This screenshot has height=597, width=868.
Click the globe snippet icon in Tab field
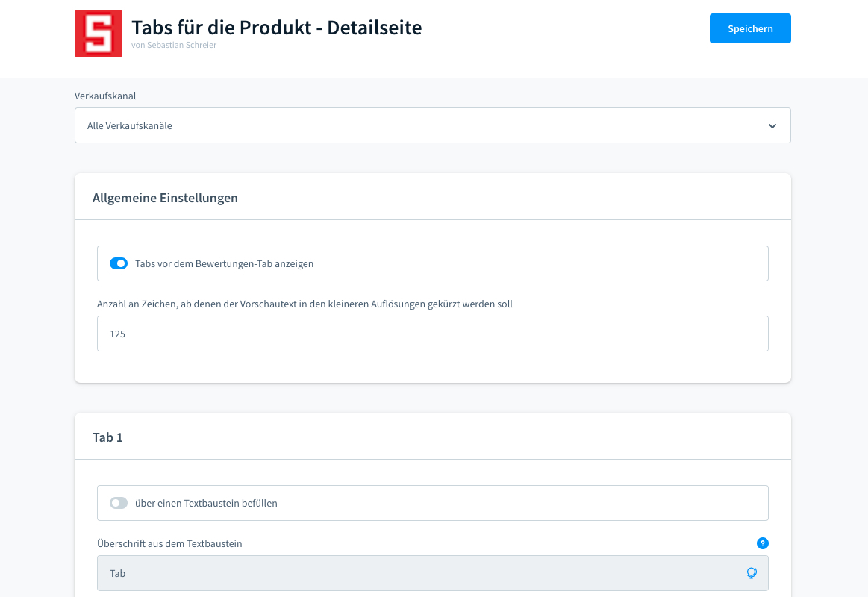point(752,573)
